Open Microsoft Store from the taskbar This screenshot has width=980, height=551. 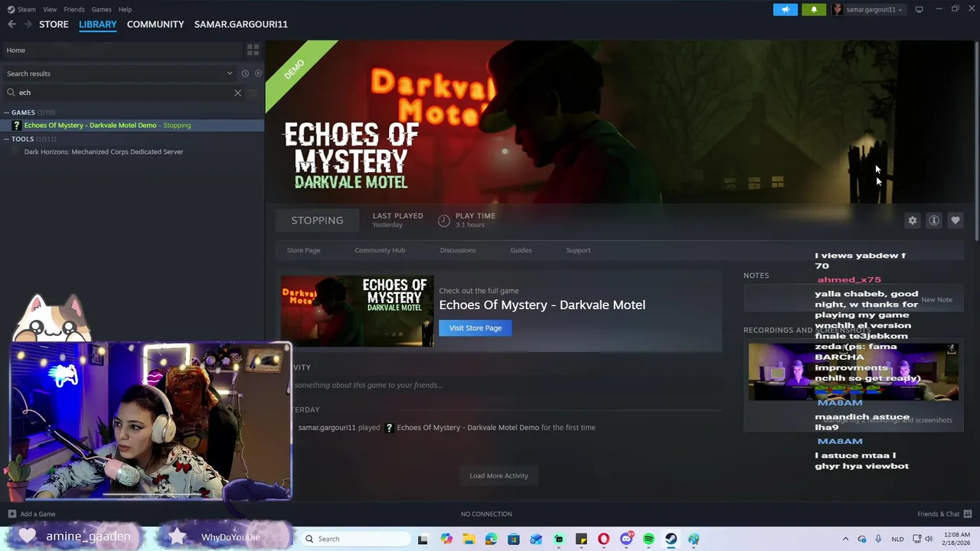point(513,539)
